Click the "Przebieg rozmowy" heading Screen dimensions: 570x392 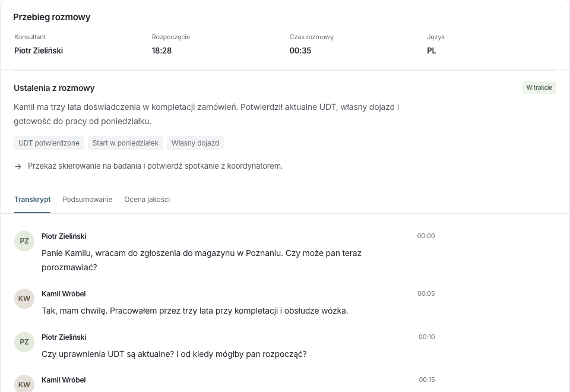[x=52, y=17]
